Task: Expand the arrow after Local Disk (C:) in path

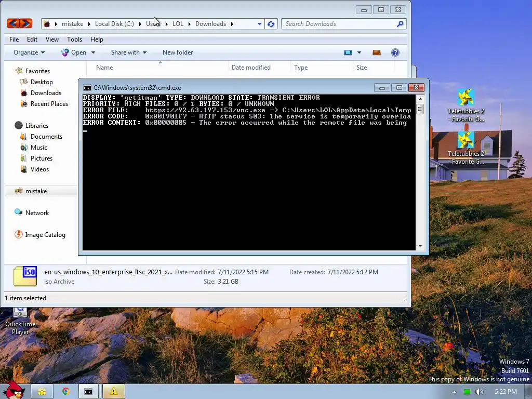Action: point(140,24)
